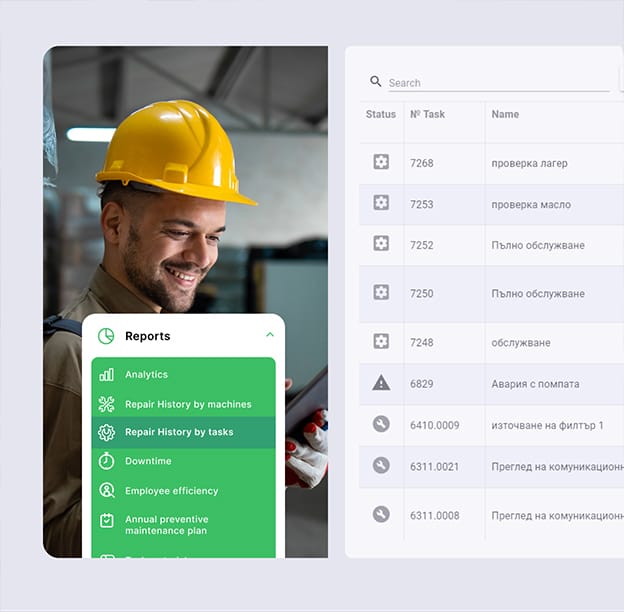Image resolution: width=624 pixels, height=612 pixels.
Task: Select task number 6410.0009 cell
Action: (x=435, y=425)
